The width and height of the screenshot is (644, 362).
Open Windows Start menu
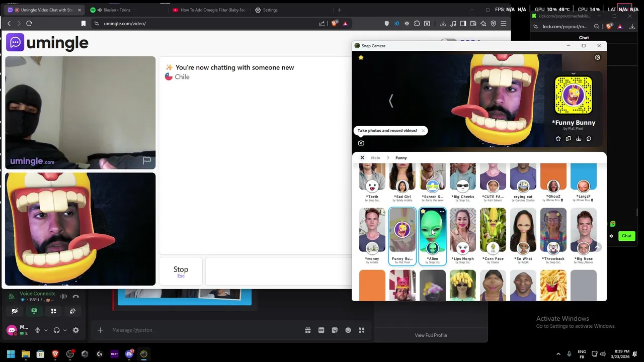coord(11,354)
